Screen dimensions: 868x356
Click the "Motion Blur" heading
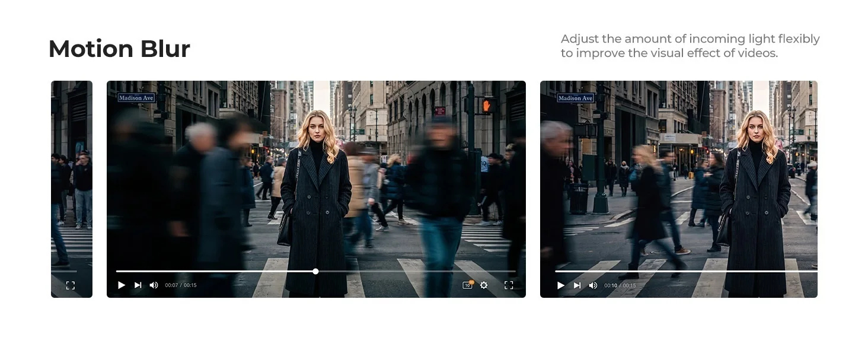coord(119,49)
